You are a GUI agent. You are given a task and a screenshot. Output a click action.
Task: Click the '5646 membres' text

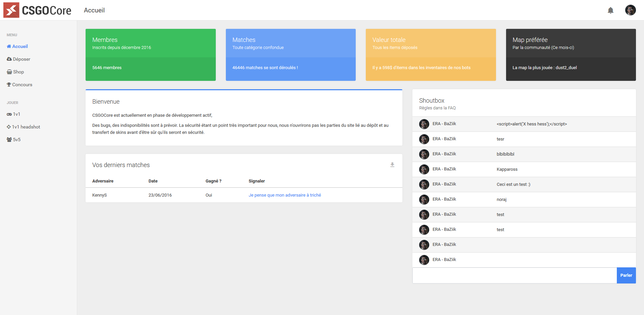(x=107, y=67)
